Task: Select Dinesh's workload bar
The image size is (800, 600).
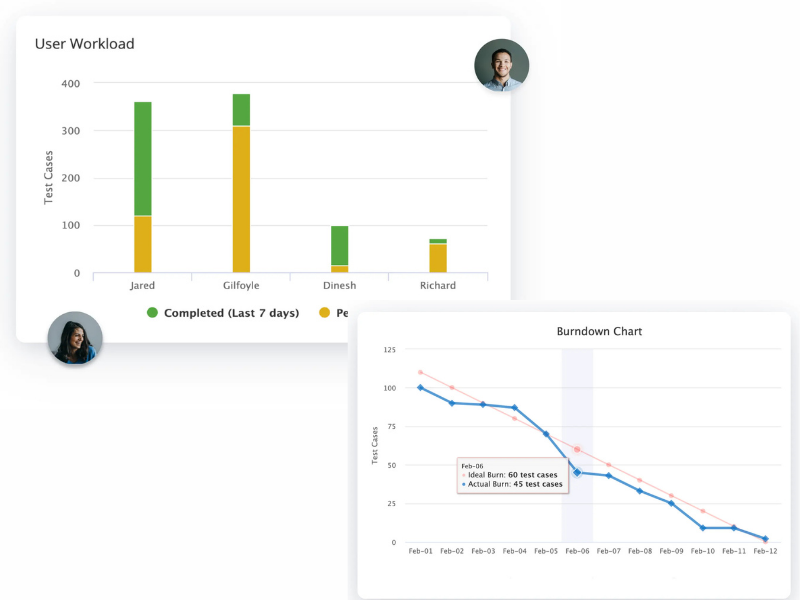Action: pyautogui.click(x=338, y=250)
